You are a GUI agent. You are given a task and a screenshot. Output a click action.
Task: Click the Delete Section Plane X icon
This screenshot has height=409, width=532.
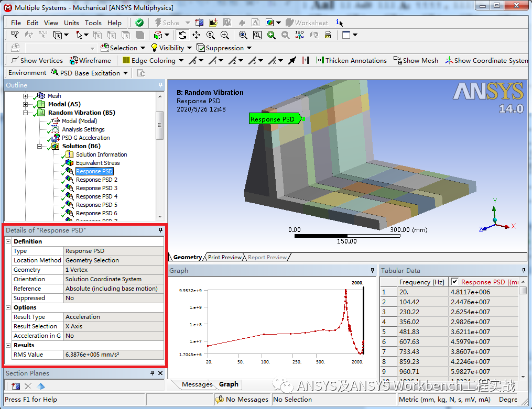tap(28, 386)
